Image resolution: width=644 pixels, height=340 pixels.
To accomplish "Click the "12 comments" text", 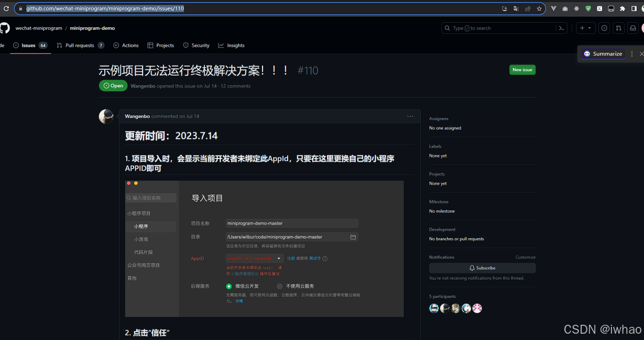I will [236, 86].
